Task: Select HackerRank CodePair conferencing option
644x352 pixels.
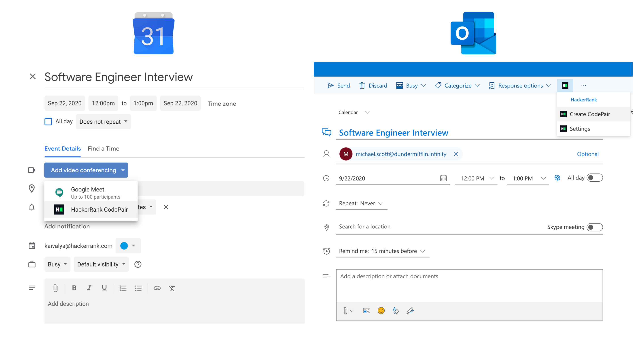Action: tap(91, 209)
